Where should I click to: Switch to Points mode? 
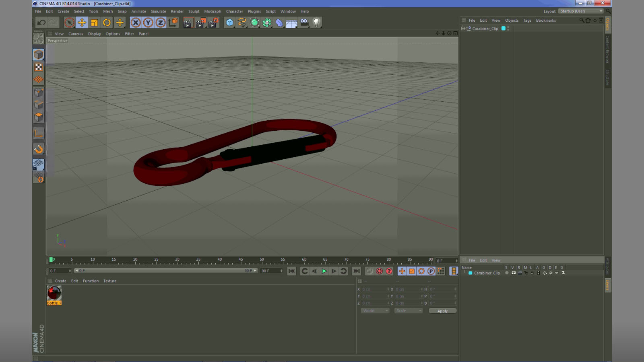[39, 93]
